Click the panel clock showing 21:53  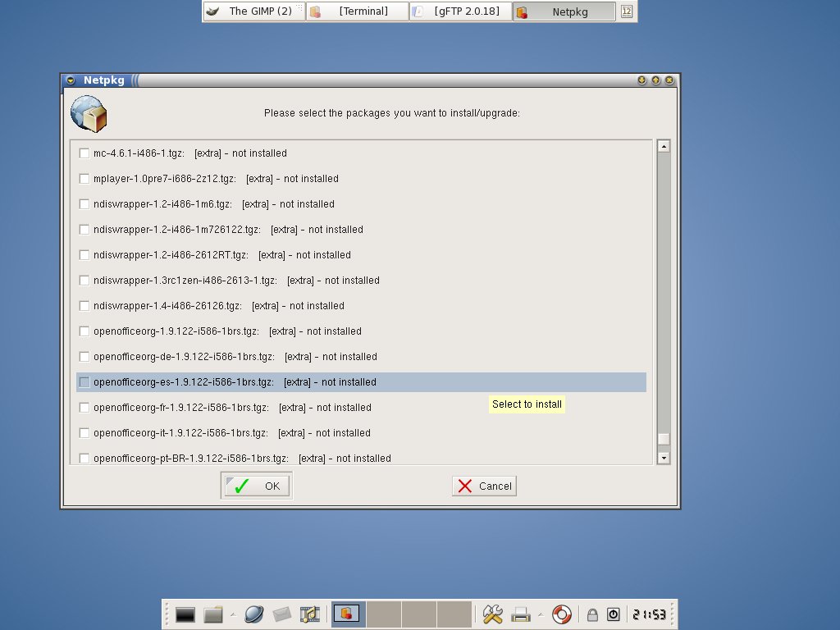point(650,614)
